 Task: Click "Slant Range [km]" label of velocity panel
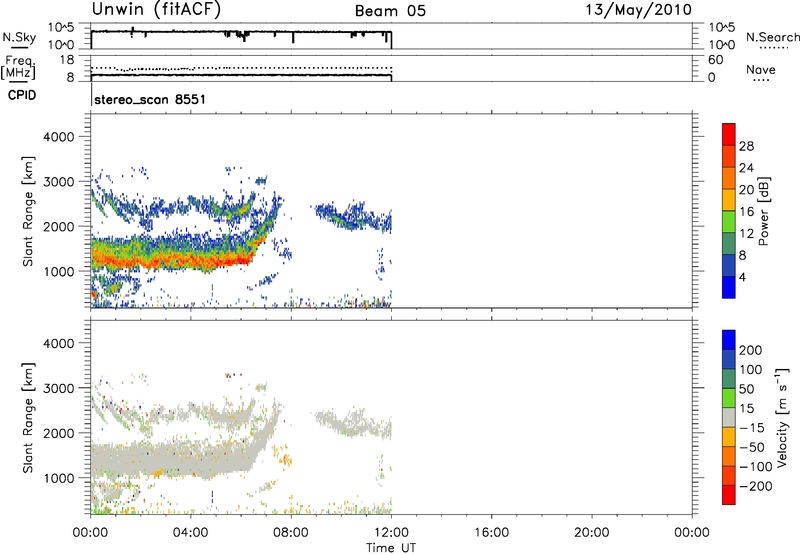pyautogui.click(x=29, y=418)
